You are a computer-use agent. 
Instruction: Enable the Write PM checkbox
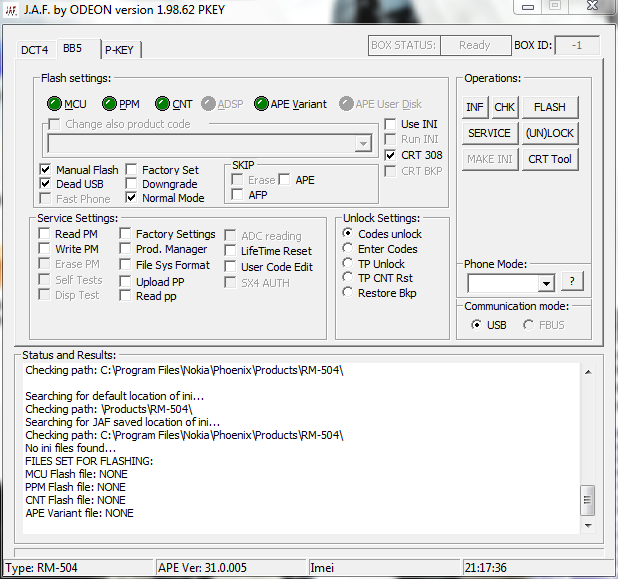click(x=44, y=249)
